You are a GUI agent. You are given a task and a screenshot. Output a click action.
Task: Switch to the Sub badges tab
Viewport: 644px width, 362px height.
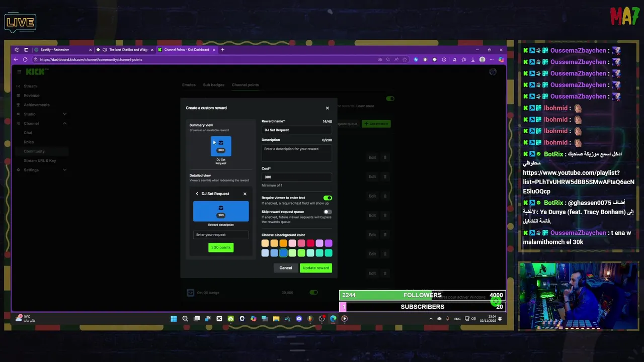coord(214,85)
